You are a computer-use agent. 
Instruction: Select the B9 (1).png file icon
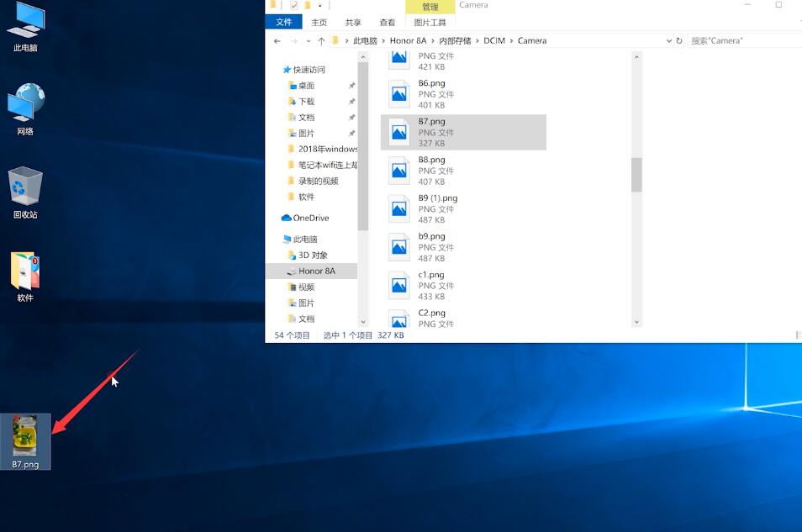tap(399, 209)
